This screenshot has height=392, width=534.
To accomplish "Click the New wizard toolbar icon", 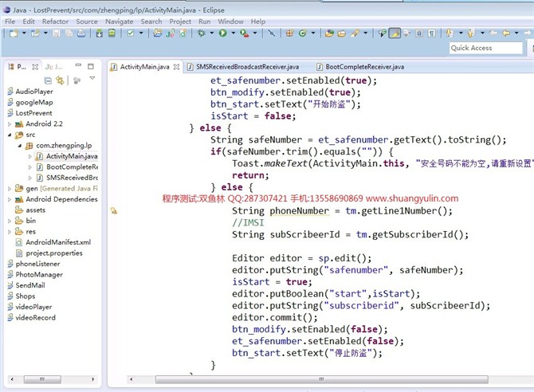I will click(14, 33).
